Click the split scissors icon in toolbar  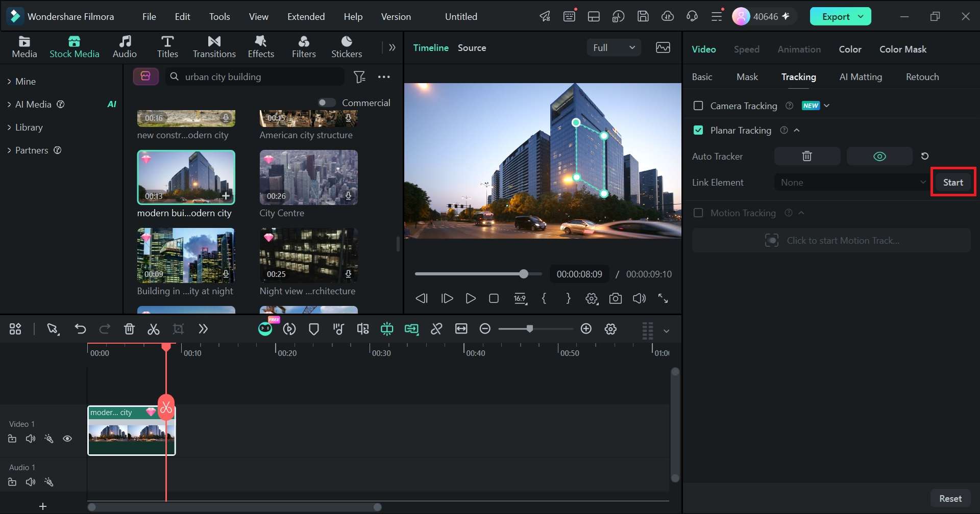154,329
